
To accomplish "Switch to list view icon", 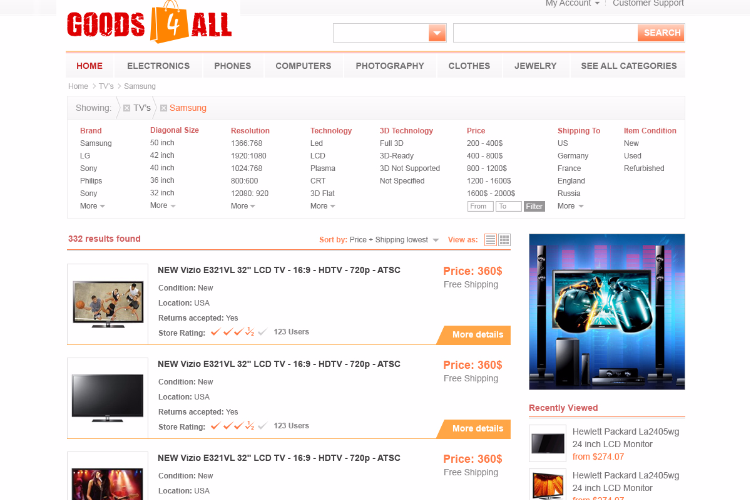I will [x=490, y=240].
